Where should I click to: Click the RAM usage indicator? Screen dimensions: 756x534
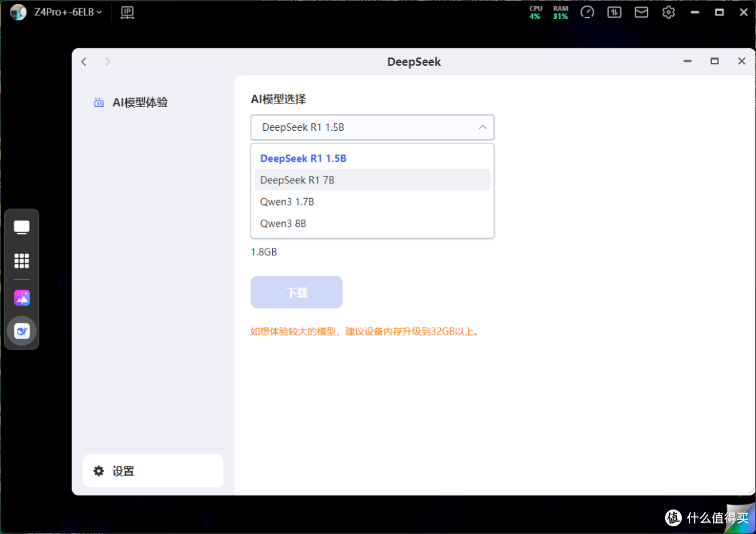tap(560, 13)
